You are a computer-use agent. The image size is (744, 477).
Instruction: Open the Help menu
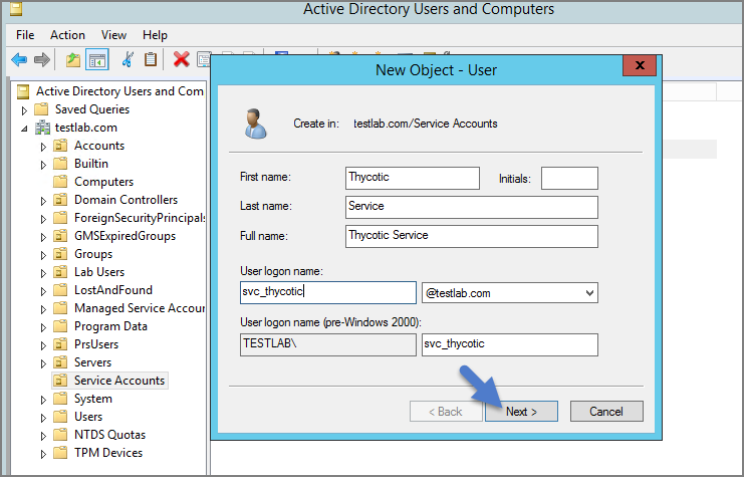[155, 35]
